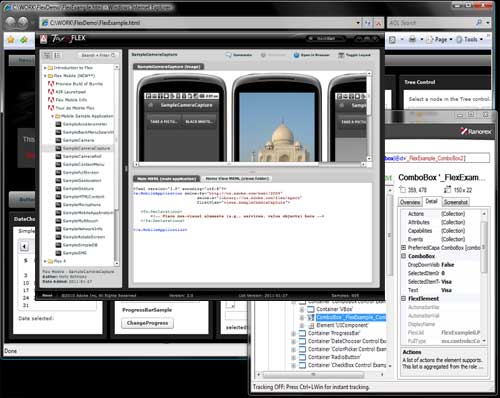The height and width of the screenshot is (398, 500).
Task: Switch tree panel to list view icon
Action: click(x=57, y=55)
